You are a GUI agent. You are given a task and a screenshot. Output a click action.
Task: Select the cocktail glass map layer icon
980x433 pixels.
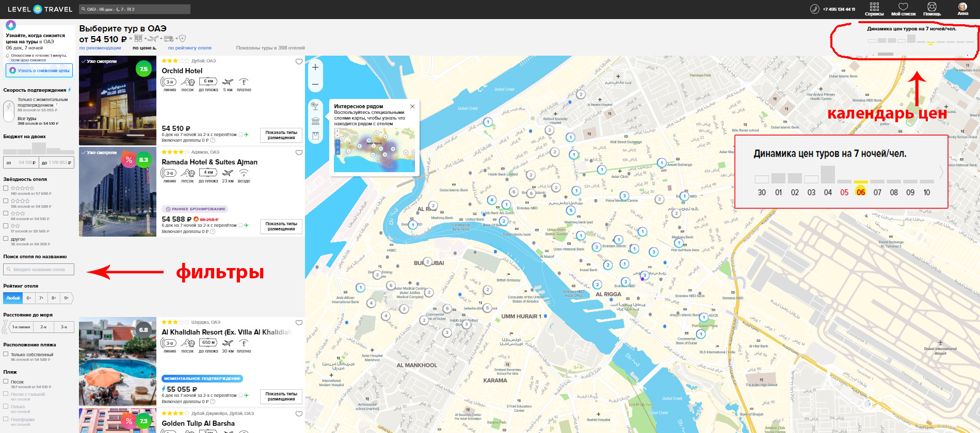[x=315, y=106]
